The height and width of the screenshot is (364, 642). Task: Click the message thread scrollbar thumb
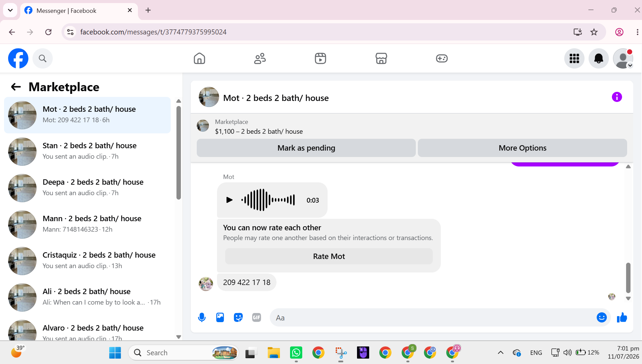point(628,278)
